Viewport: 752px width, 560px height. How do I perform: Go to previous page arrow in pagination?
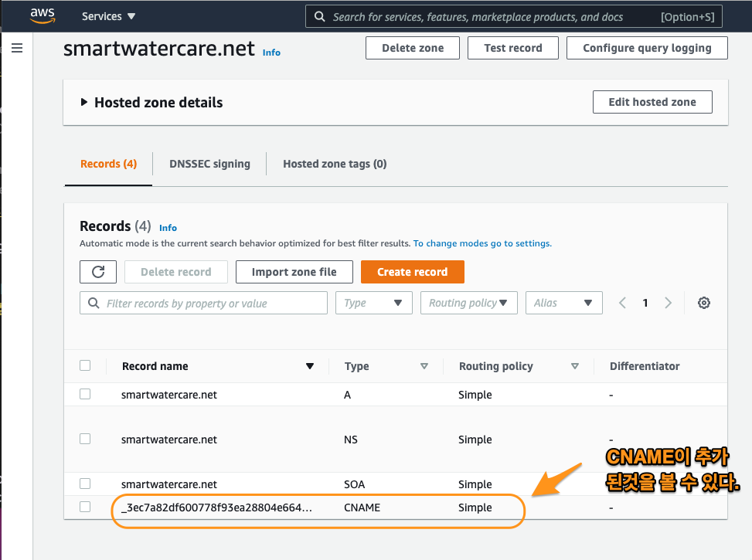pos(622,303)
